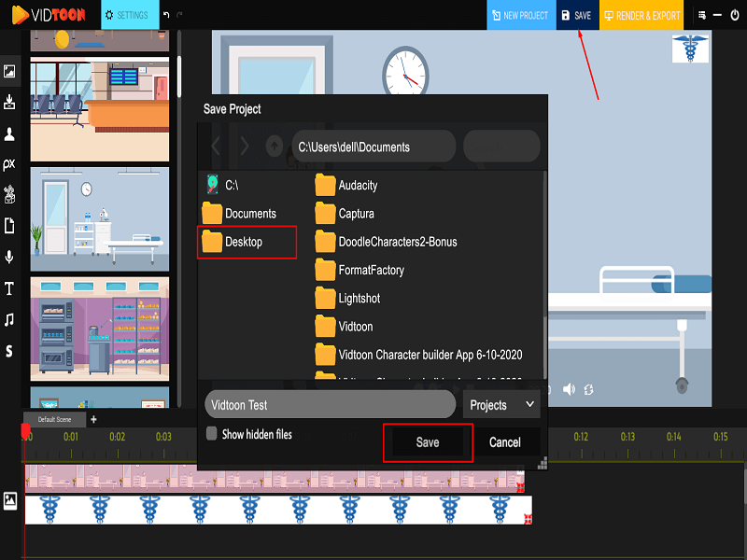
Task: Select the hospital room background thumbnail
Action: (100, 219)
